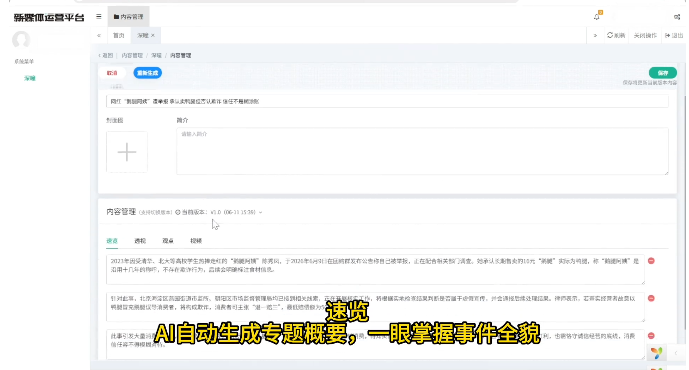689x370 pixels.
Task: Focus the title input field
Action: [x=387, y=101]
